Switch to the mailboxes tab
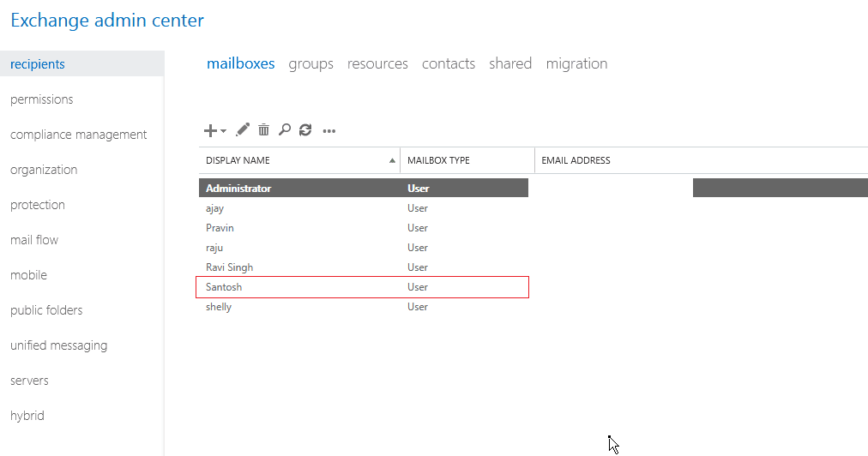Viewport: 868px width, 456px height. 241,63
